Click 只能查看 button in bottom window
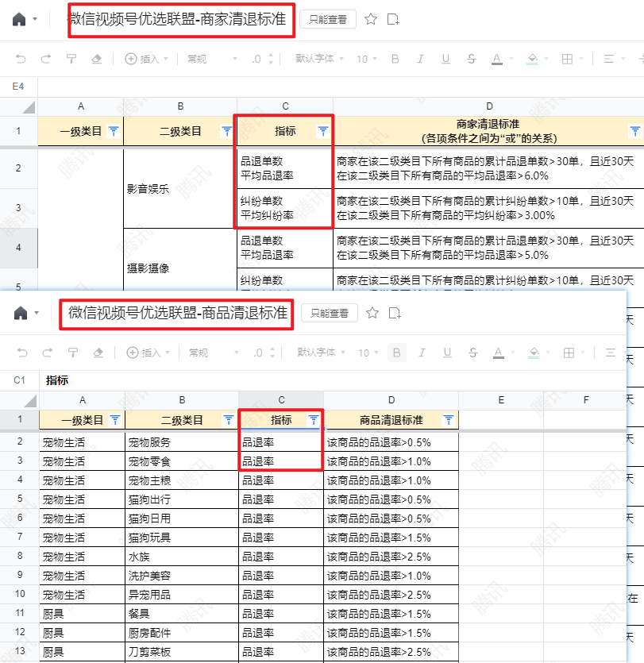The width and height of the screenshot is (644, 663). click(330, 314)
